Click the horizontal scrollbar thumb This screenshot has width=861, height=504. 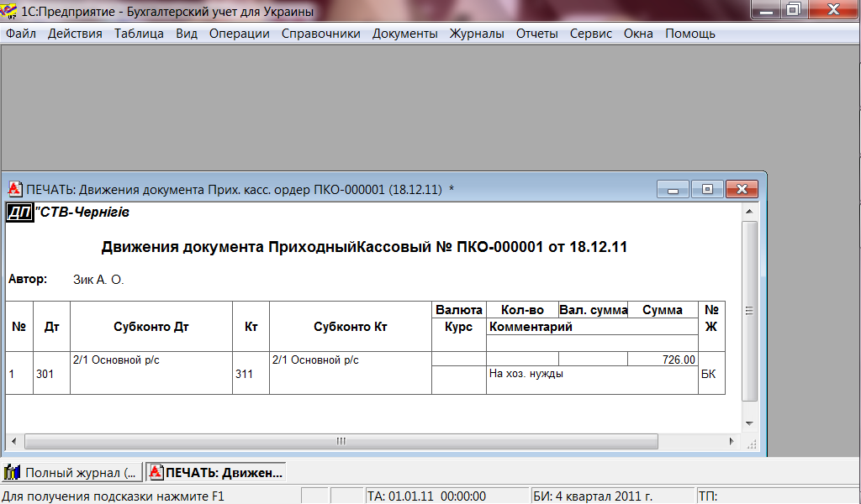[341, 442]
